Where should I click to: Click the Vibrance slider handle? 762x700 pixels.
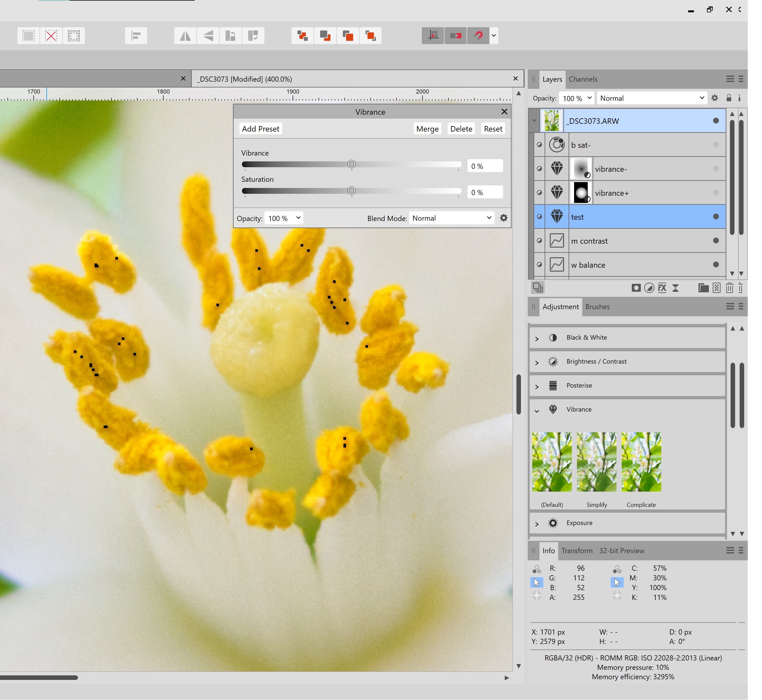[x=352, y=164]
